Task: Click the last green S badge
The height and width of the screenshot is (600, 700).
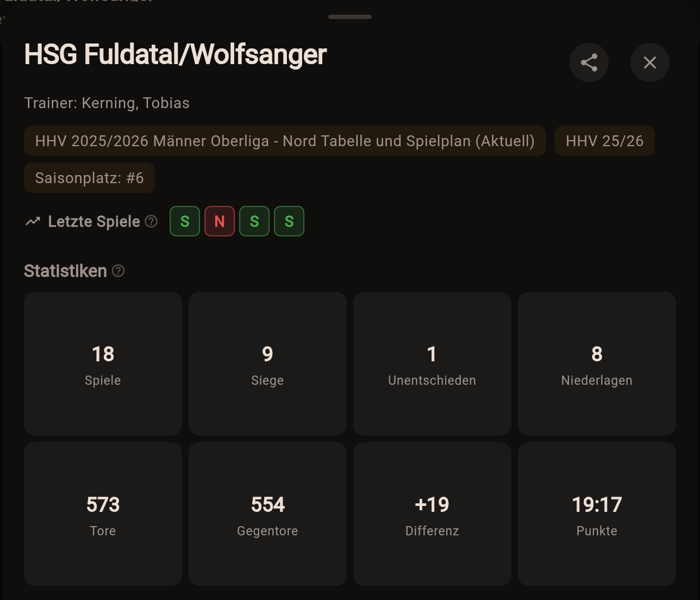Action: click(x=289, y=221)
